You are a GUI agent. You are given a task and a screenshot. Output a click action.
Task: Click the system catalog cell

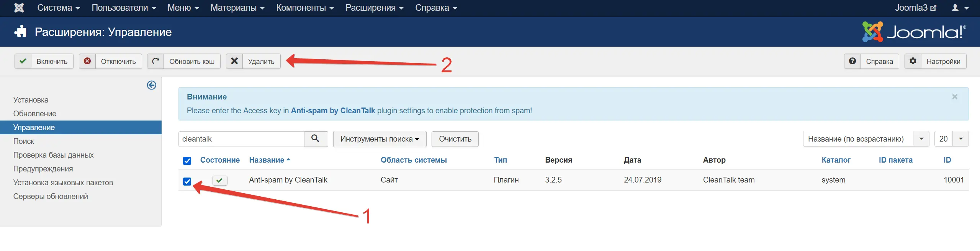coord(833,180)
